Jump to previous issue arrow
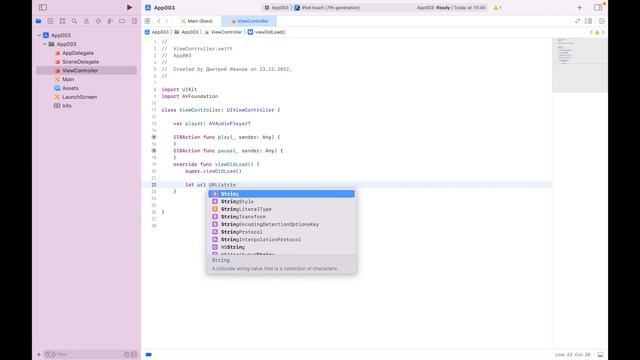 (x=591, y=32)
